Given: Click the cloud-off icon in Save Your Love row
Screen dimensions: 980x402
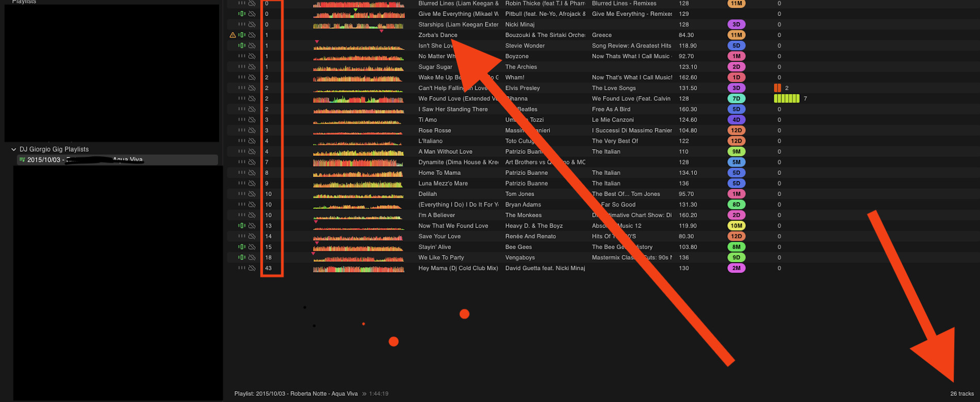Looking at the screenshot, I should pos(252,236).
